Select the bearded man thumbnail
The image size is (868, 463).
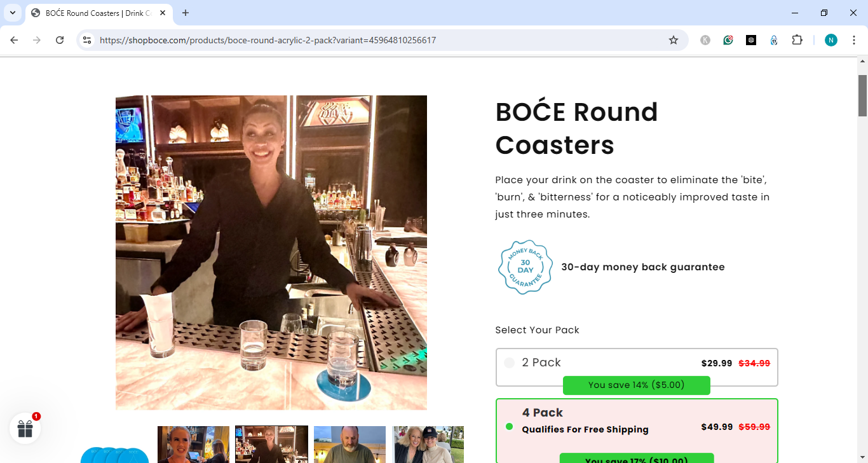pyautogui.click(x=349, y=445)
